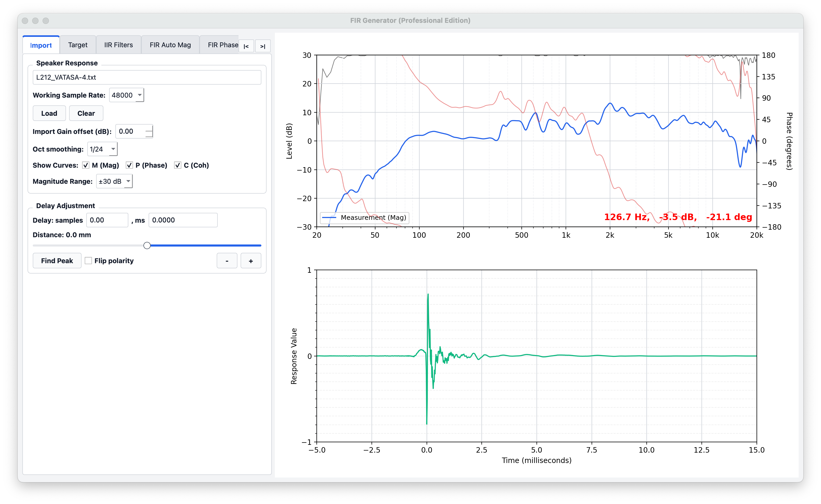The width and height of the screenshot is (821, 504).
Task: Uncheck the M (Mag) curve checkbox
Action: 86,165
